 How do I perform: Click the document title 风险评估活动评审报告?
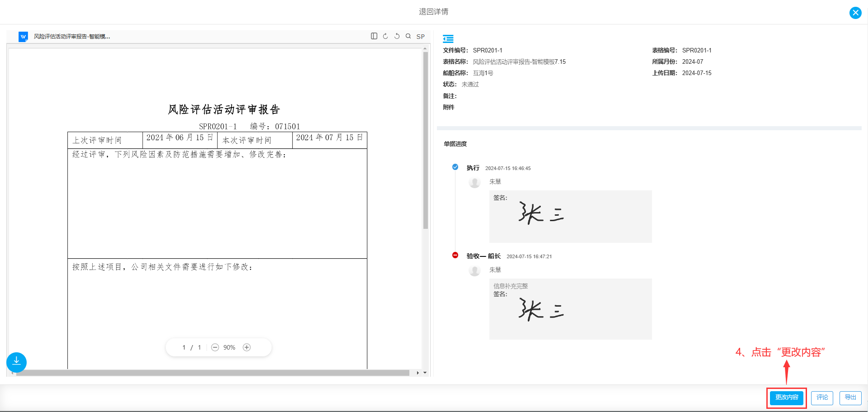point(224,109)
